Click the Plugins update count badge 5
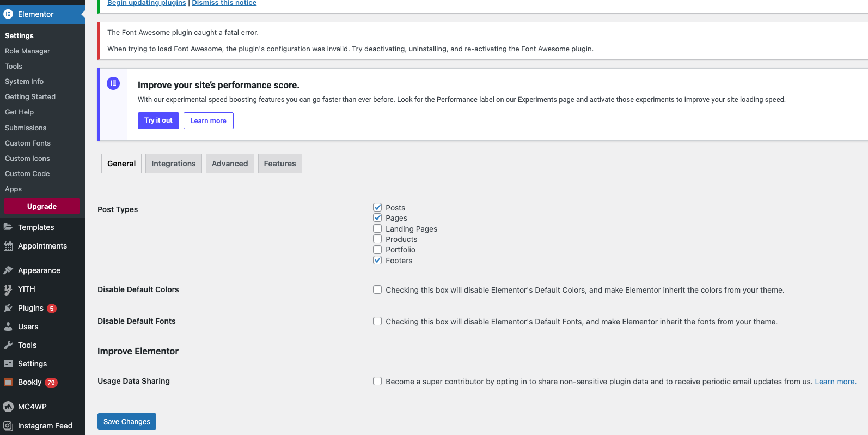 pos(52,309)
